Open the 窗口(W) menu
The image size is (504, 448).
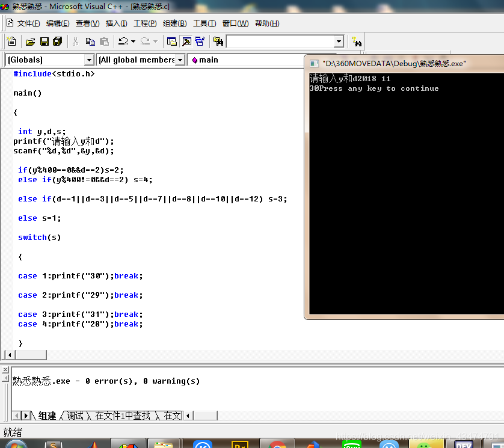(x=235, y=23)
